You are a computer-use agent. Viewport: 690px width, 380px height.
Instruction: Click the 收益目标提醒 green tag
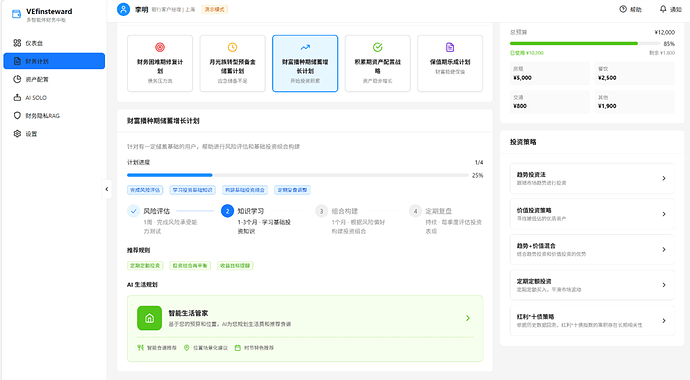(x=235, y=266)
